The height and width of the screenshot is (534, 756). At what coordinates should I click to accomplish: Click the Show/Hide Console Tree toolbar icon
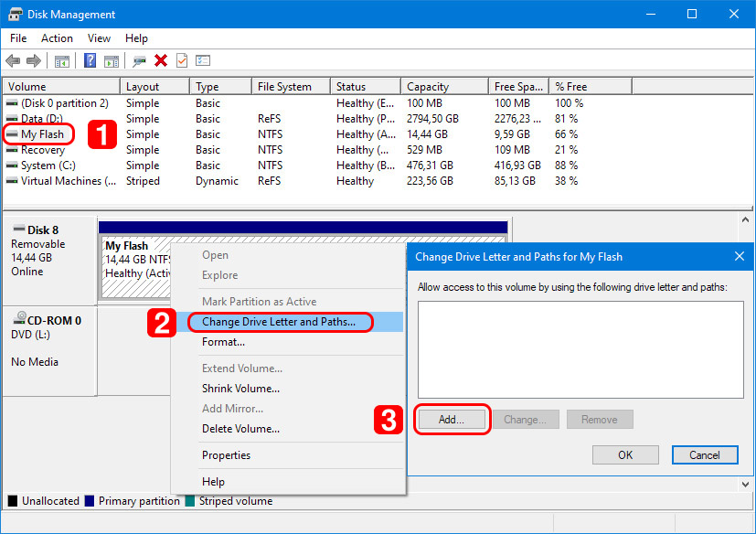(x=62, y=60)
